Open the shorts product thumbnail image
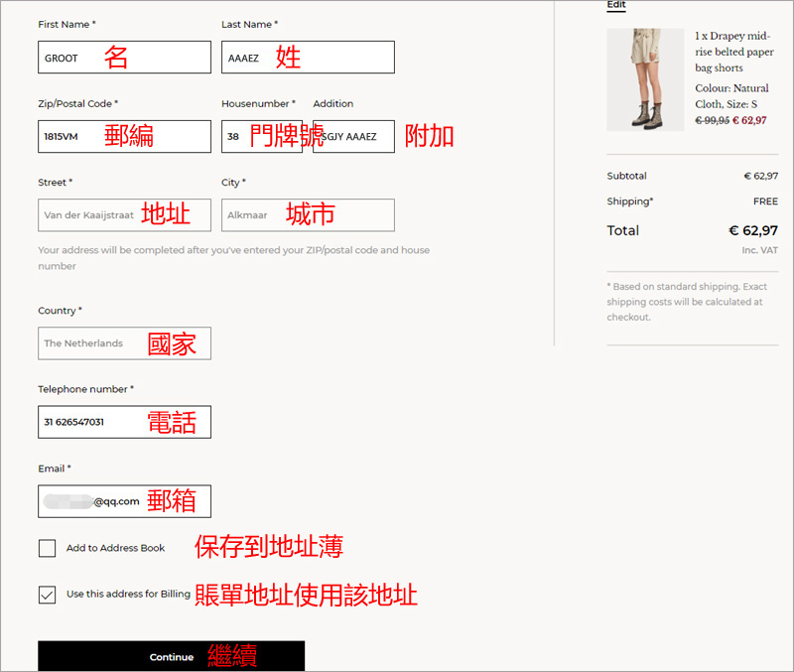 (645, 79)
